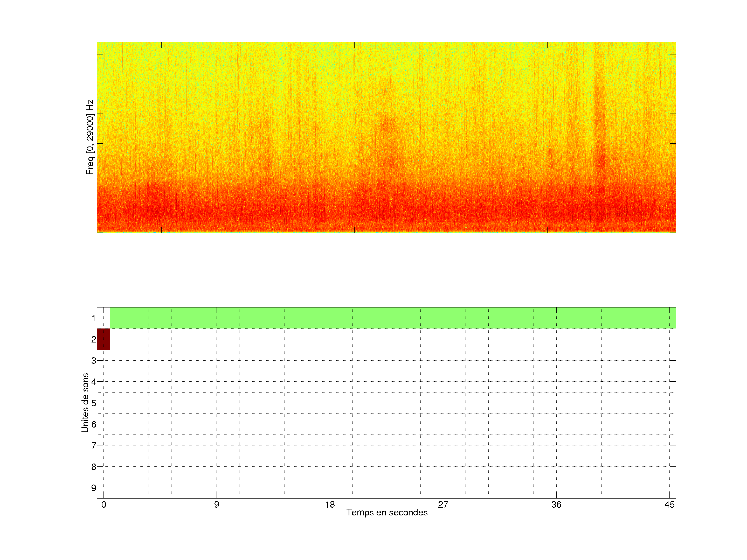Click sound unit label 7 on y-axis
Viewport: 747px width, 560px height.
pos(94,446)
